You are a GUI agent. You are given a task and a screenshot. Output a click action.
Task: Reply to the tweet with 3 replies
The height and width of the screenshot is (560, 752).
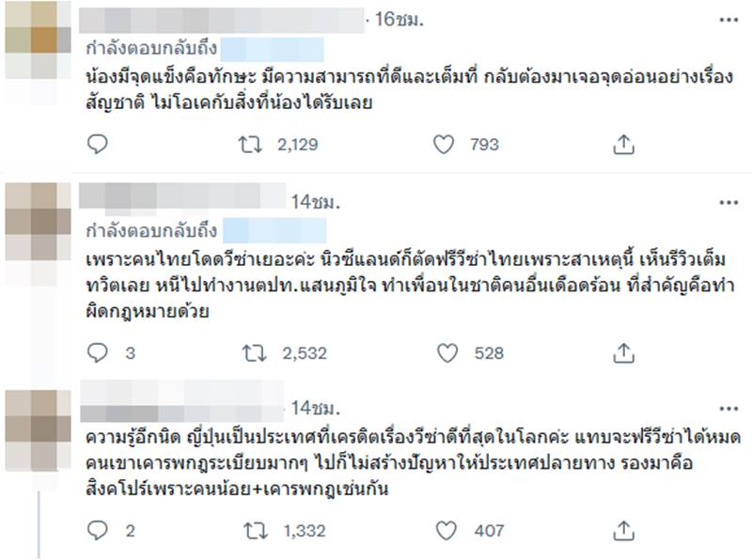tap(97, 353)
